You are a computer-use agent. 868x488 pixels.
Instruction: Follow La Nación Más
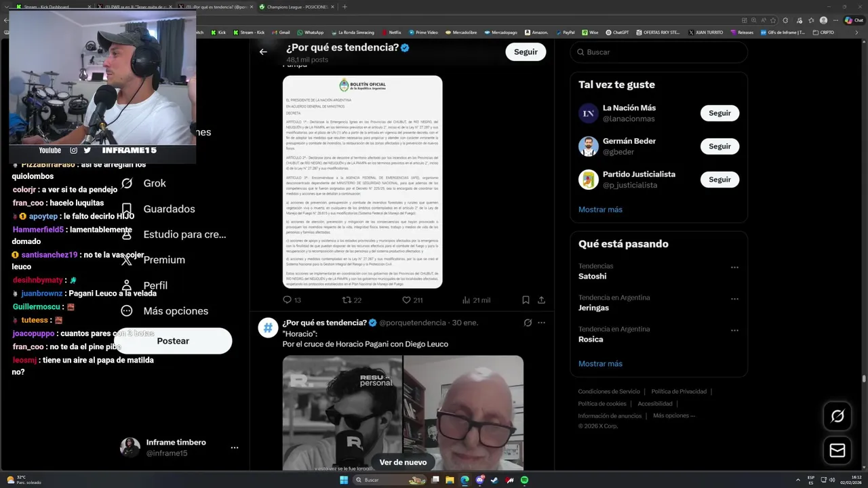[719, 113]
